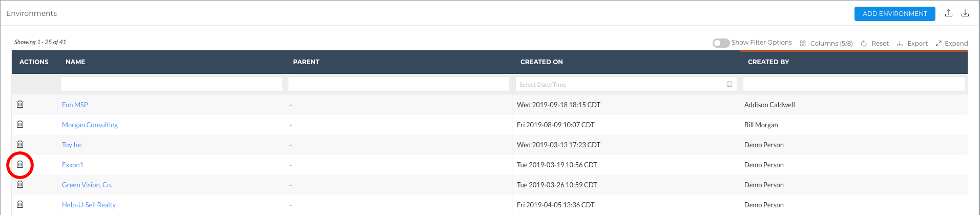Toggle Show Filter Options switch
Image resolution: width=980 pixels, height=215 pixels.
721,43
